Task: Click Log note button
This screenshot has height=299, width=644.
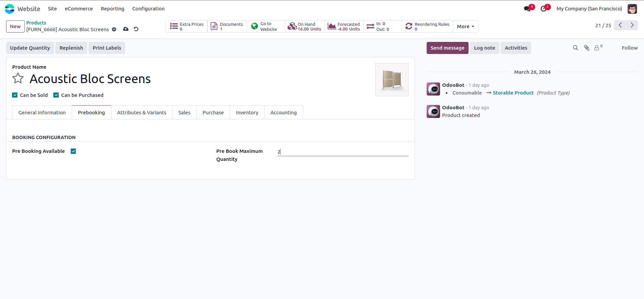Action: 484,48
